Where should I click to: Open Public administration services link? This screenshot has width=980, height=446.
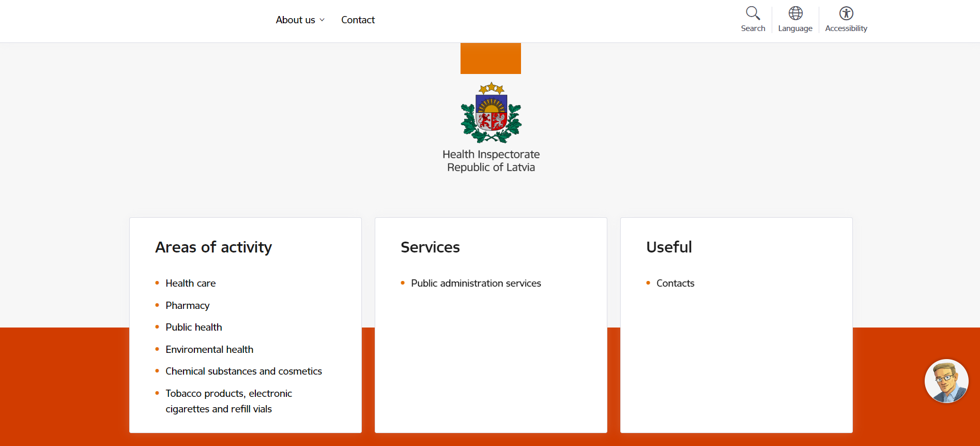(476, 284)
